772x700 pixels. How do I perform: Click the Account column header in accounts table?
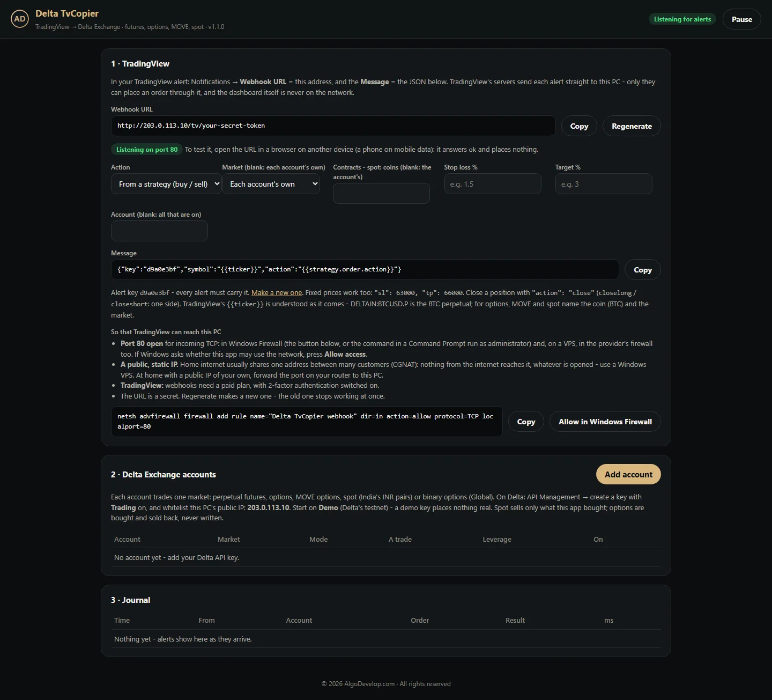(127, 539)
